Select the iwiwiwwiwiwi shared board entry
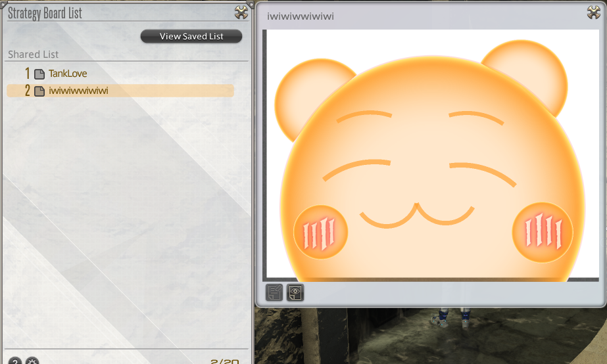The height and width of the screenshot is (364, 607). coord(120,91)
